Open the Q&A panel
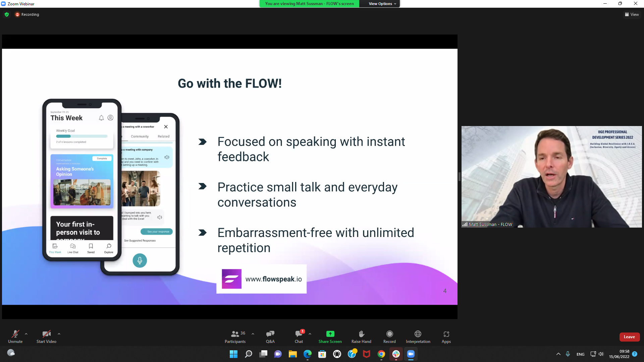The width and height of the screenshot is (644, 362). (x=270, y=337)
